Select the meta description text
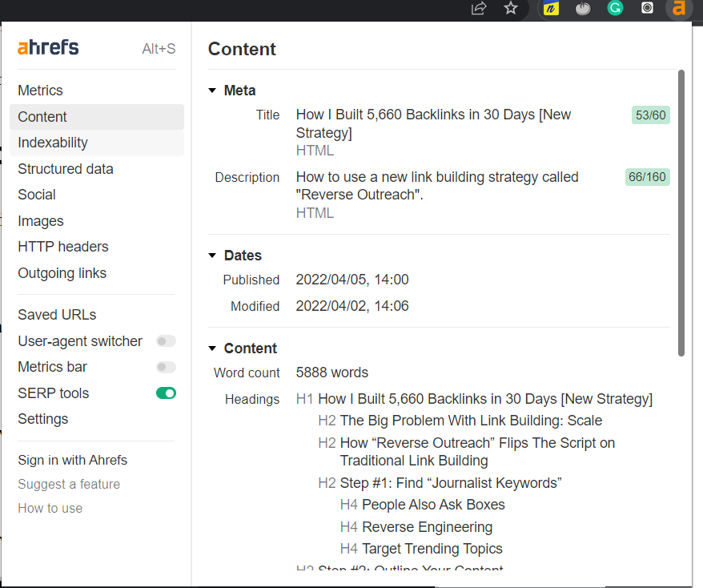Screen dimensions: 703x588 [x=437, y=186]
